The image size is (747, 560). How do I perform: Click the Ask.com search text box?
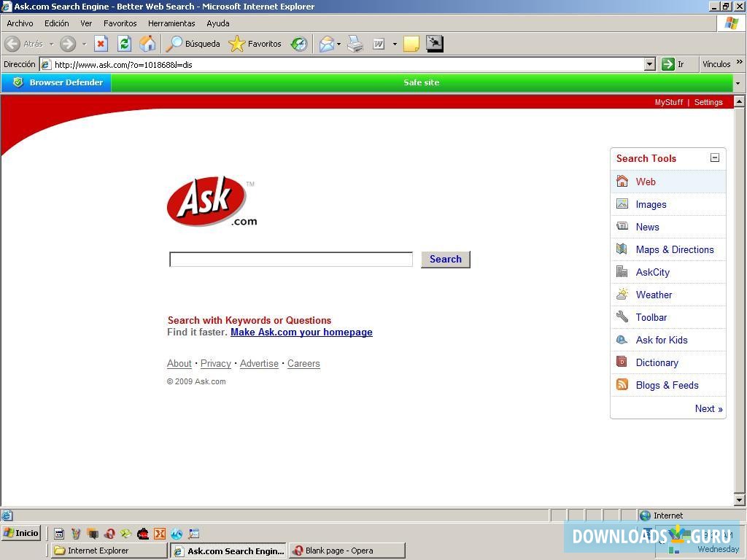pyautogui.click(x=291, y=260)
